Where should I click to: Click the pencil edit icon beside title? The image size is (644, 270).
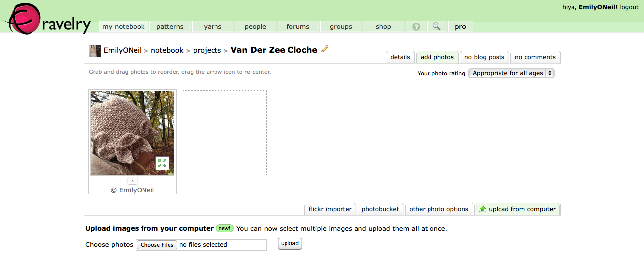pos(325,49)
